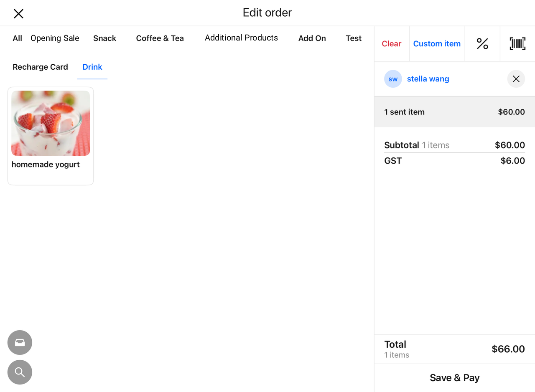Image resolution: width=535 pixels, height=392 pixels.
Task: Open the Snack category tab
Action: coord(104,38)
